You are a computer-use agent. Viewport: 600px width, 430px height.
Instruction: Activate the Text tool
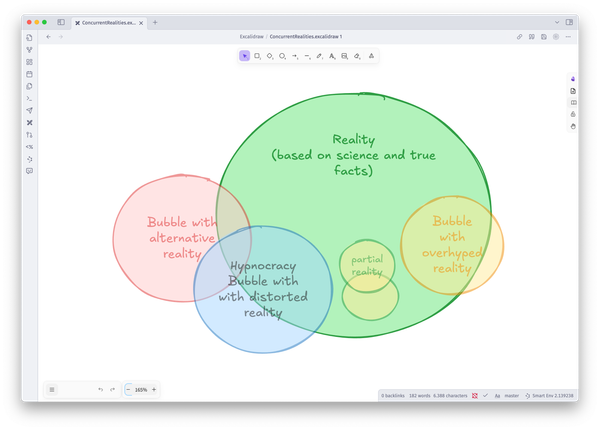pos(332,56)
